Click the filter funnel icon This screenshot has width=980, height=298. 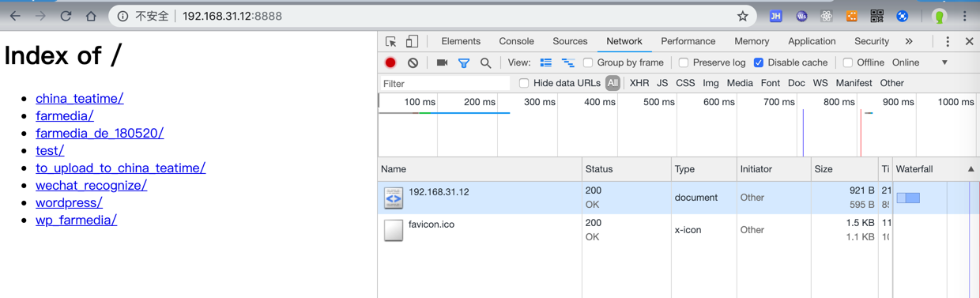click(x=464, y=63)
